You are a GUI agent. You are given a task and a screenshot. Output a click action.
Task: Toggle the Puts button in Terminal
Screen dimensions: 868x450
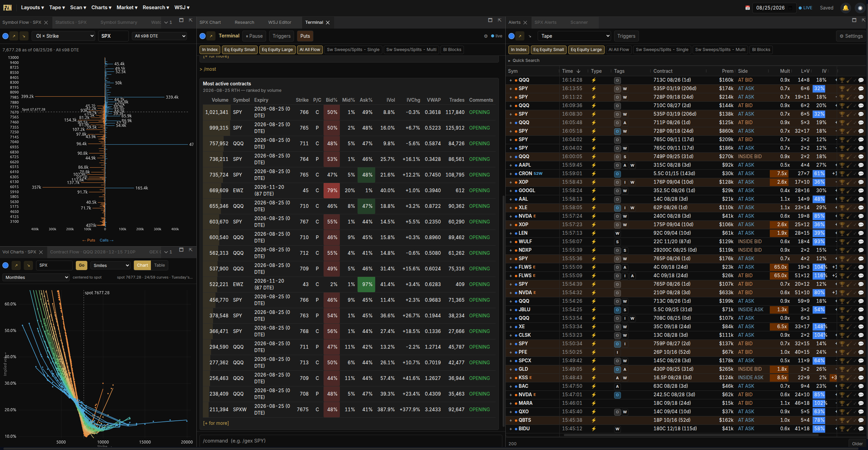305,36
